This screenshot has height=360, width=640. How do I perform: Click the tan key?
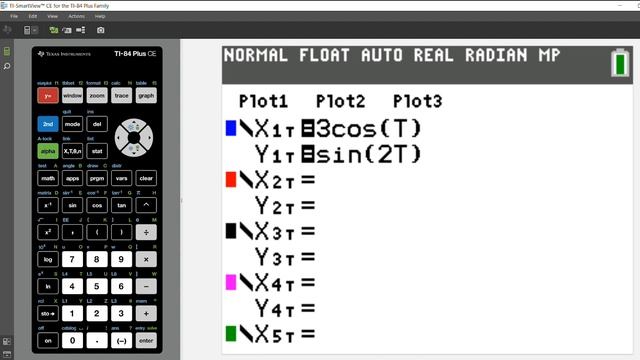pos(122,205)
